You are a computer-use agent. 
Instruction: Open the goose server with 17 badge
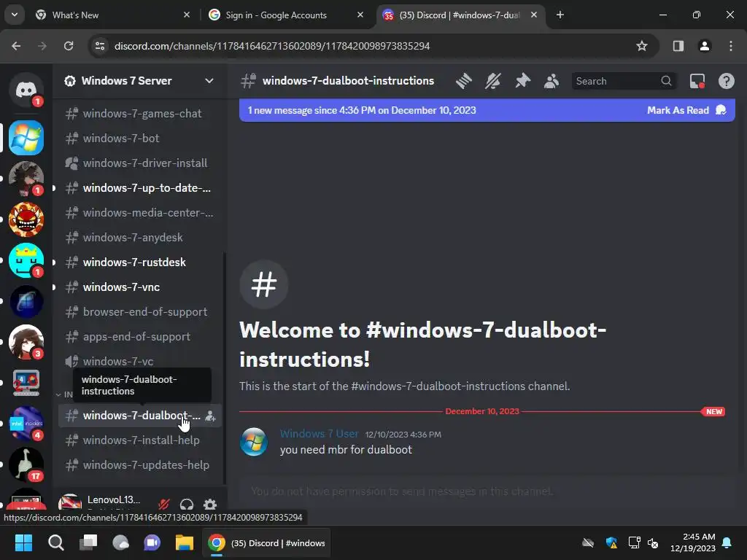pos(26,464)
